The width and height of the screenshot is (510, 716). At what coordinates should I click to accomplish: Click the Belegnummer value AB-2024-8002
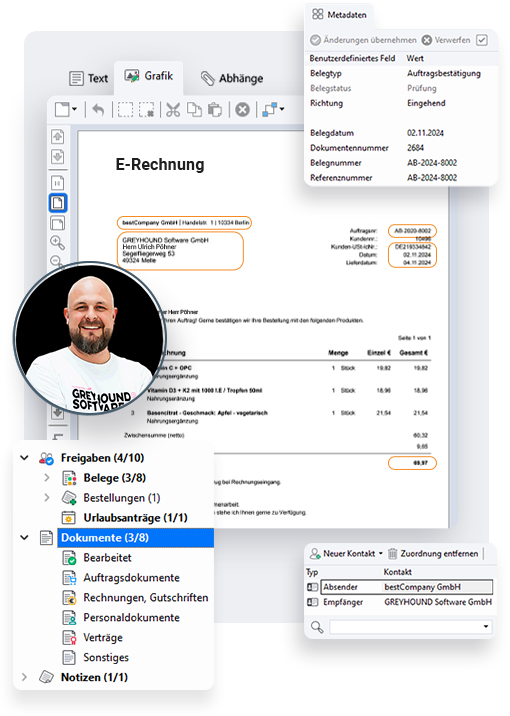tap(432, 163)
